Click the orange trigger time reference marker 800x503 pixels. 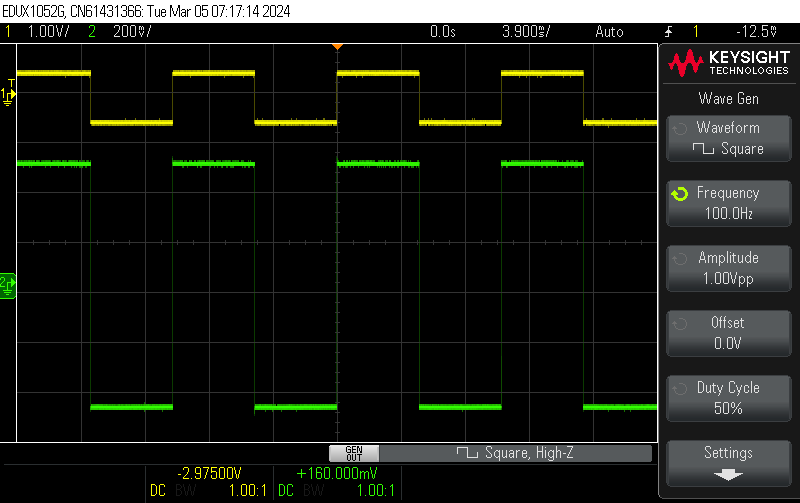pos(337,46)
